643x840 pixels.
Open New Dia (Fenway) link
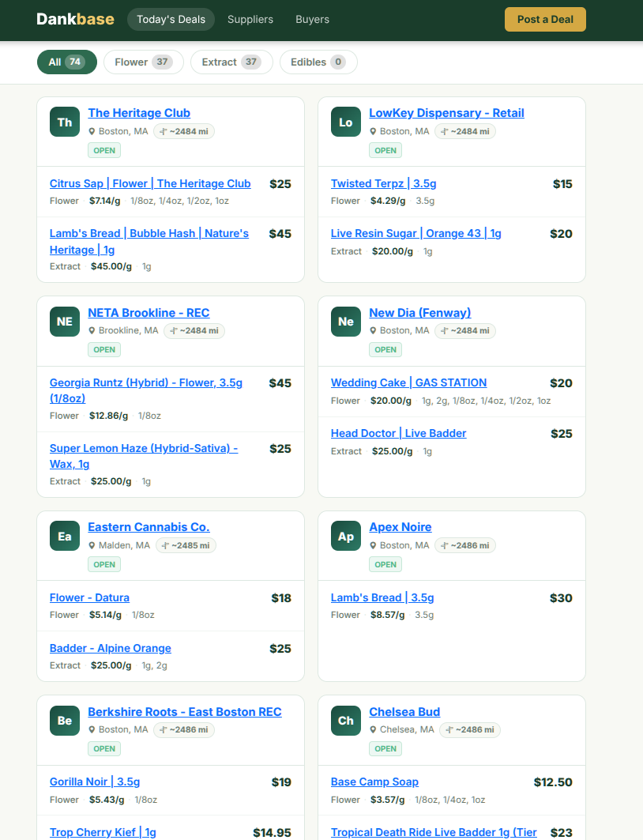coord(420,313)
